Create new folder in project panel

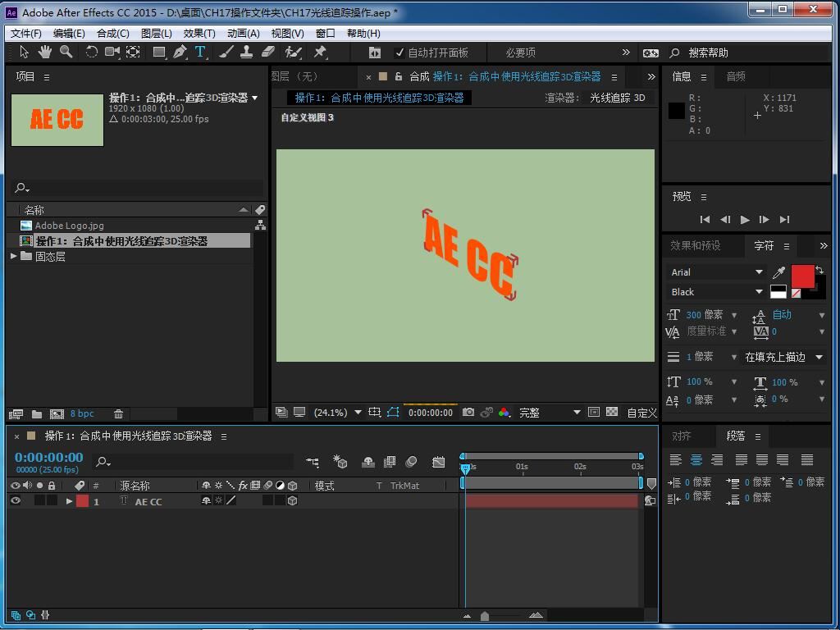(x=36, y=413)
